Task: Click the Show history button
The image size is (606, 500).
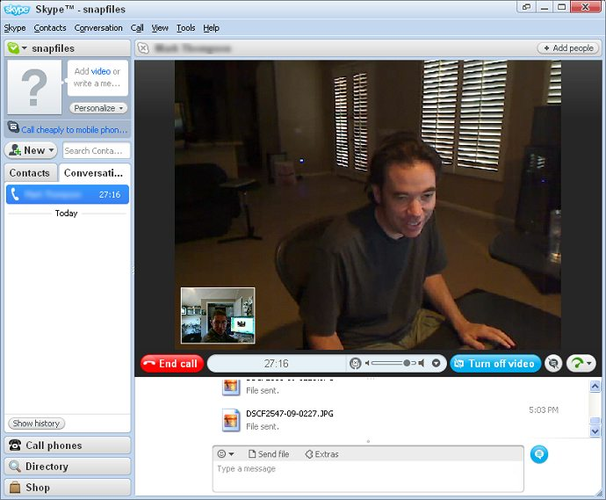Action: 36,423
